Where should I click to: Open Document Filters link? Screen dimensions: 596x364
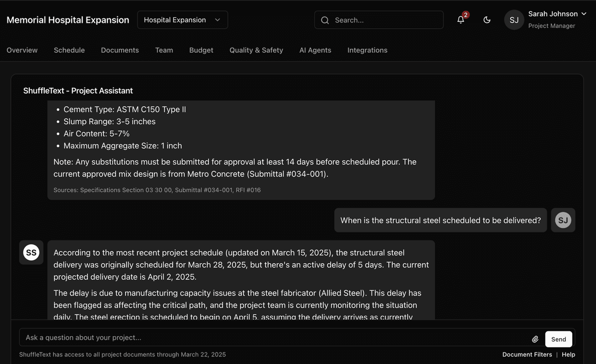(527, 355)
